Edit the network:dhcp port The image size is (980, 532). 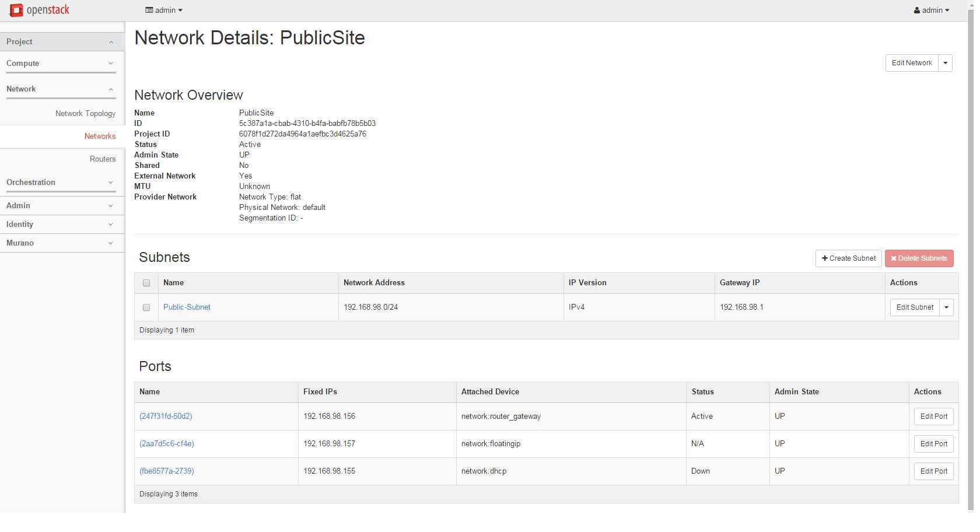tap(934, 471)
